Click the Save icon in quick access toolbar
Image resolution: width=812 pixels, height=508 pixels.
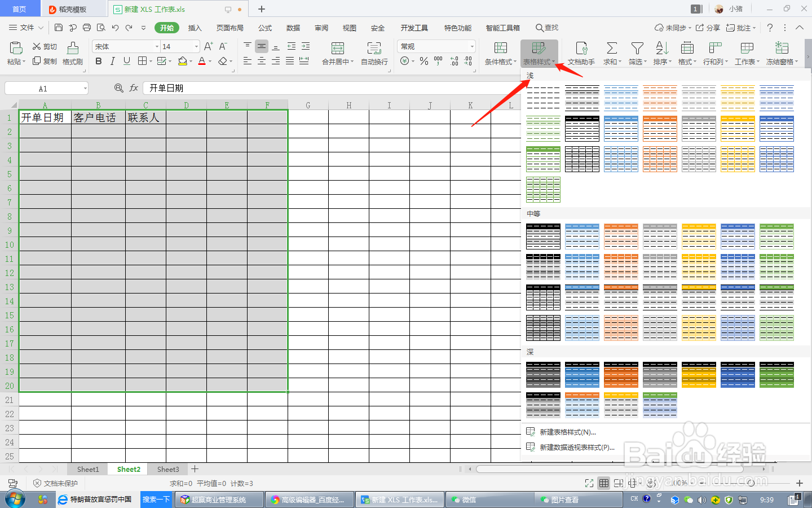click(59, 28)
